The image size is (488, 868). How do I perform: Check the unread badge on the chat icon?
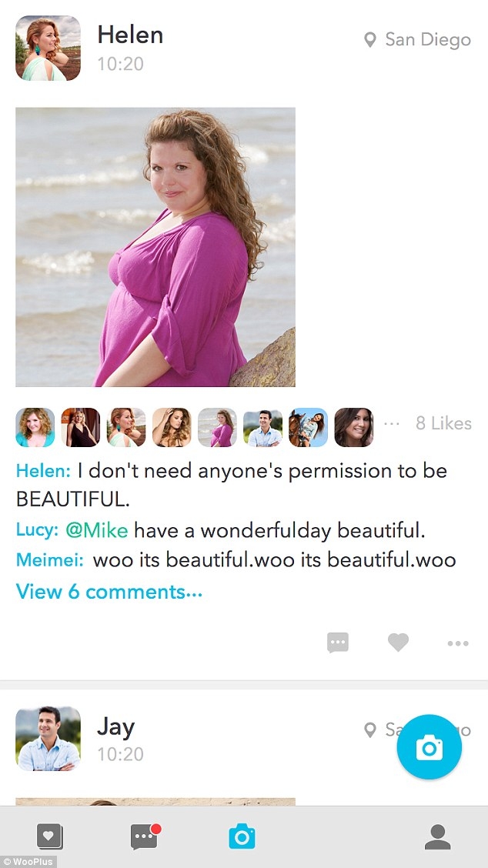point(156,830)
